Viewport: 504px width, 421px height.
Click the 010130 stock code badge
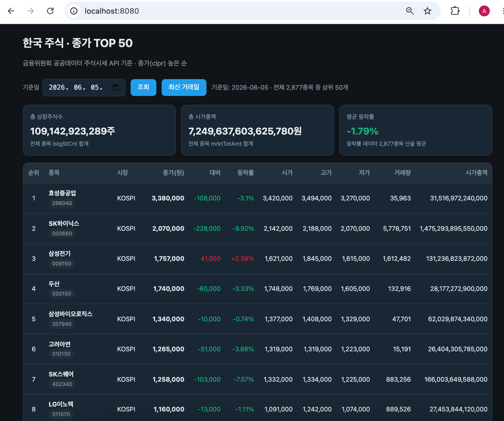pyautogui.click(x=61, y=354)
